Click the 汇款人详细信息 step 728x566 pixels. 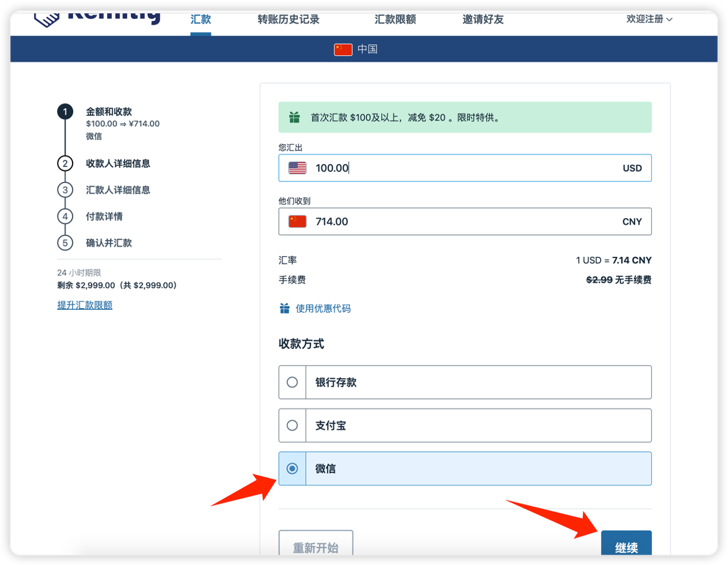point(118,190)
